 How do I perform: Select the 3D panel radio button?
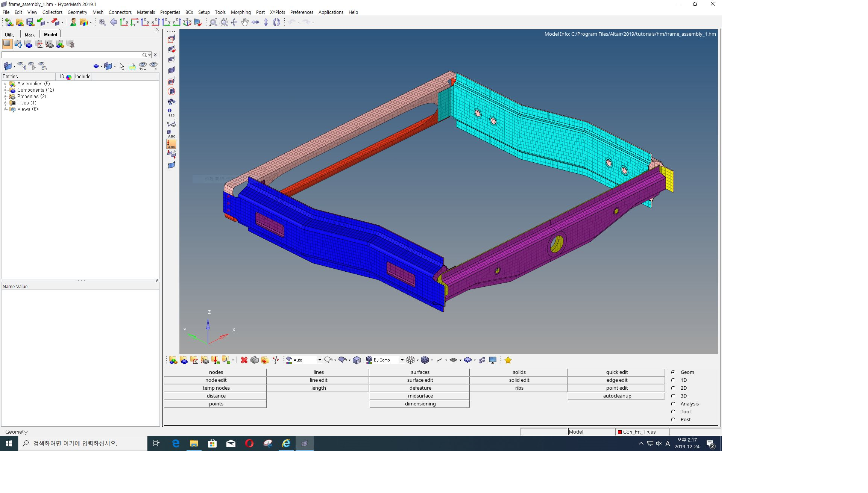click(x=673, y=396)
